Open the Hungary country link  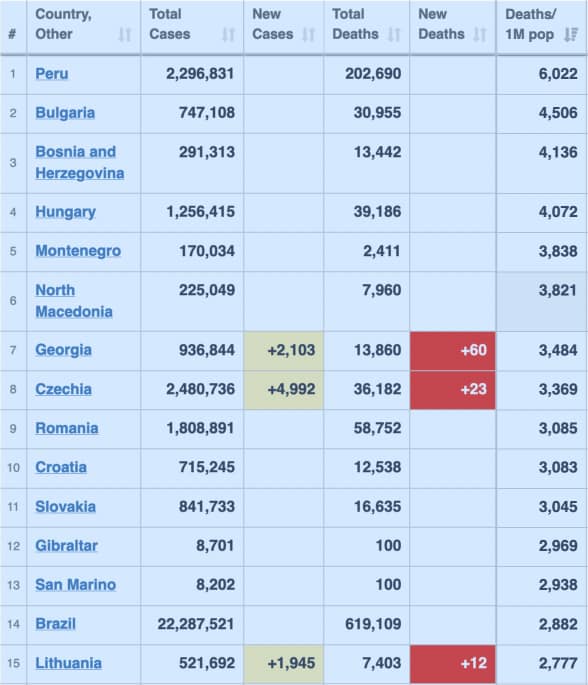coord(66,212)
